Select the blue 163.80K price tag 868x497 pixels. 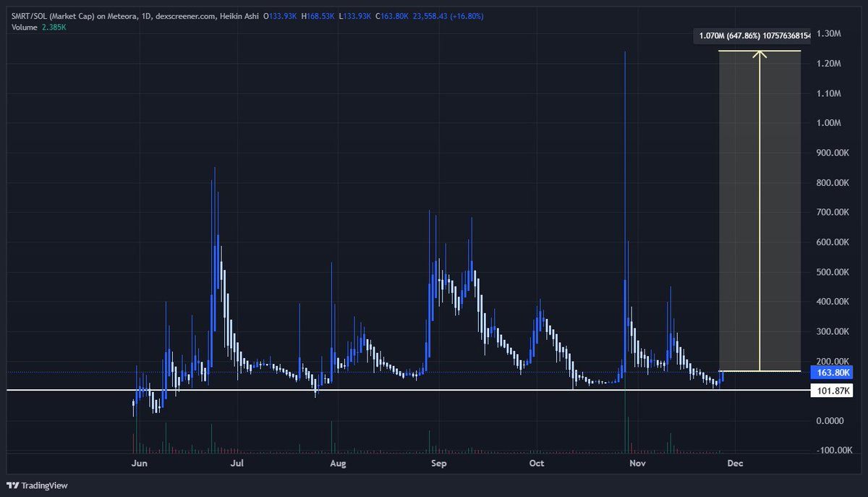(x=830, y=373)
